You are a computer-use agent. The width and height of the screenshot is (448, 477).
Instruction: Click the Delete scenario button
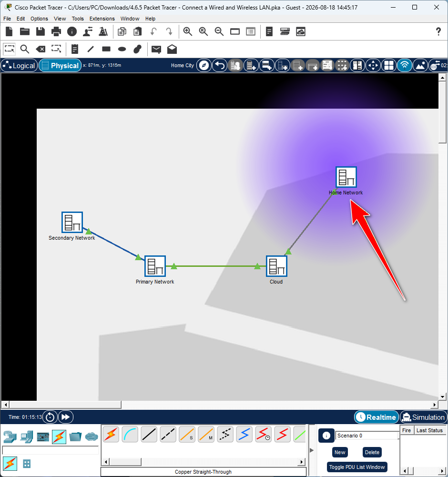(x=372, y=452)
